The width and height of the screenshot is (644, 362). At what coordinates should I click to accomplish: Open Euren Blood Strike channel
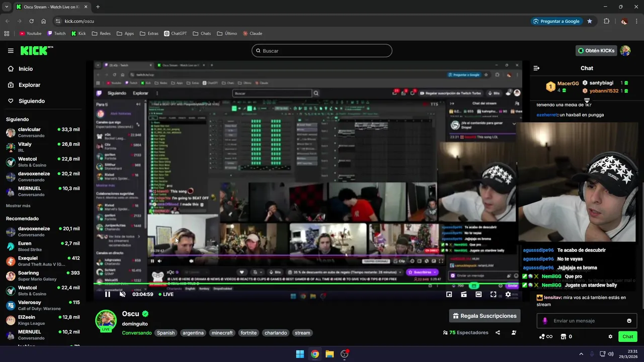tap(43, 246)
